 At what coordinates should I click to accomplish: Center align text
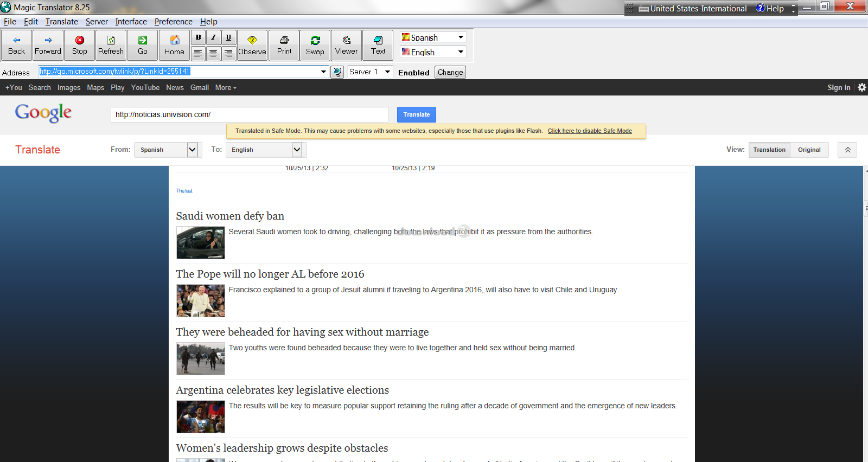(213, 53)
